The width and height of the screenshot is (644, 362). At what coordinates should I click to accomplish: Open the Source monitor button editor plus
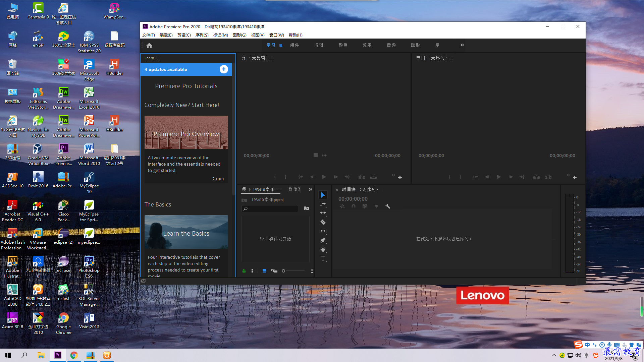(x=400, y=177)
